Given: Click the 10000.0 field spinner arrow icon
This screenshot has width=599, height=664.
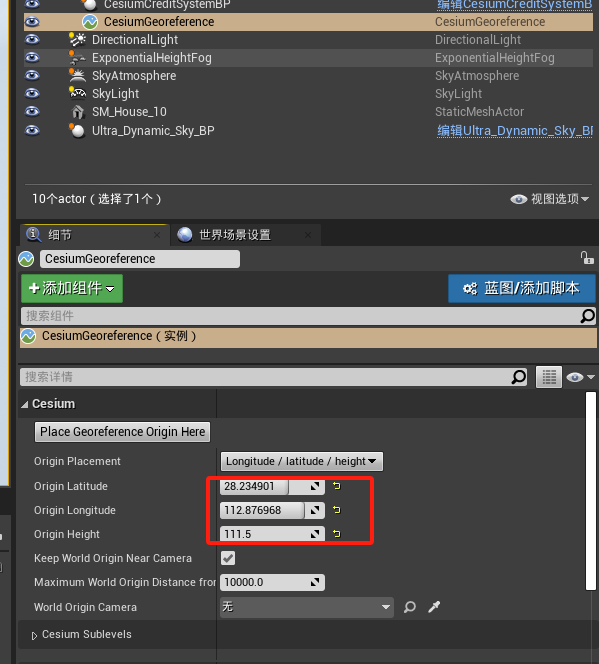Looking at the screenshot, I should pyautogui.click(x=315, y=583).
